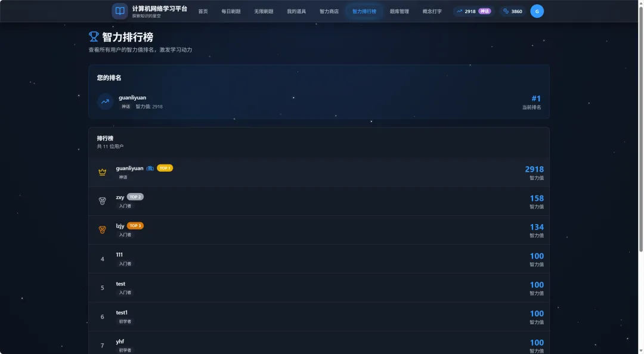
Task: Select the 111 username in rank 4
Action: click(119, 254)
